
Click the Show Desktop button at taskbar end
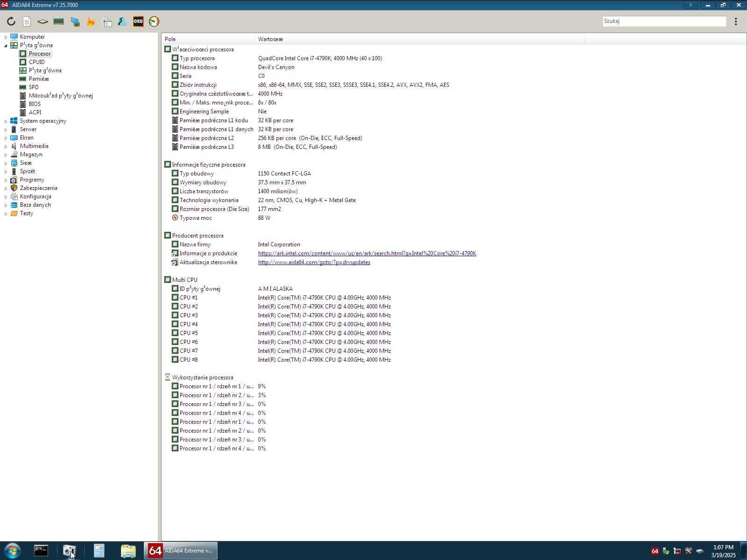tap(743, 551)
